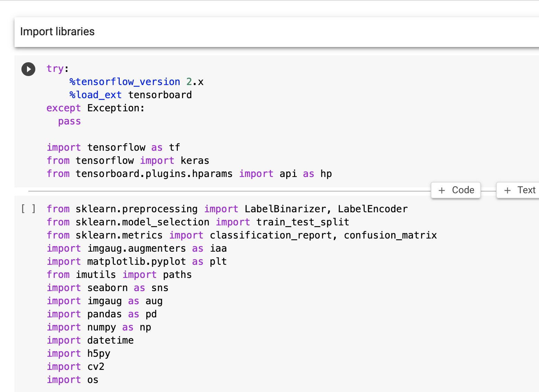
Task: Place cursor on the try: line
Action: pyautogui.click(x=58, y=68)
